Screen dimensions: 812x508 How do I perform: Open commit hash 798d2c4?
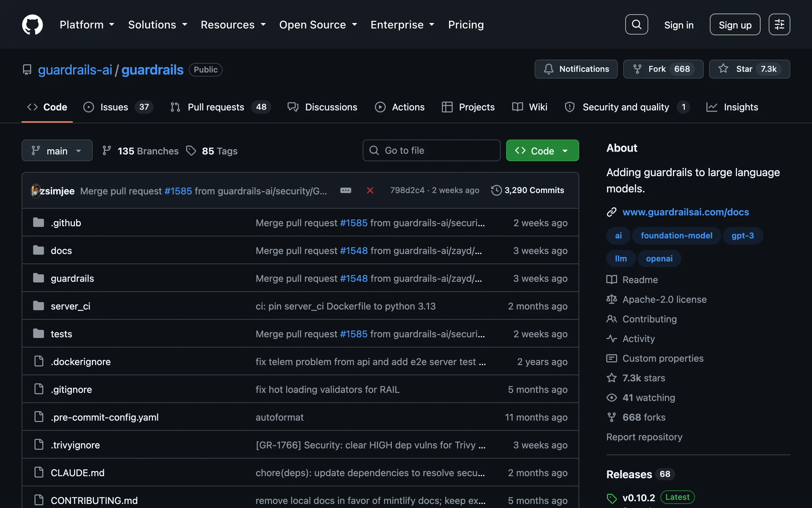pyautogui.click(x=407, y=190)
